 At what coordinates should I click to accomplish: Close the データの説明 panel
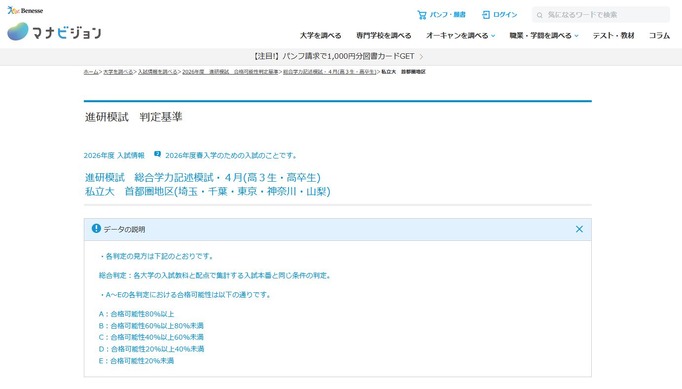tap(579, 229)
